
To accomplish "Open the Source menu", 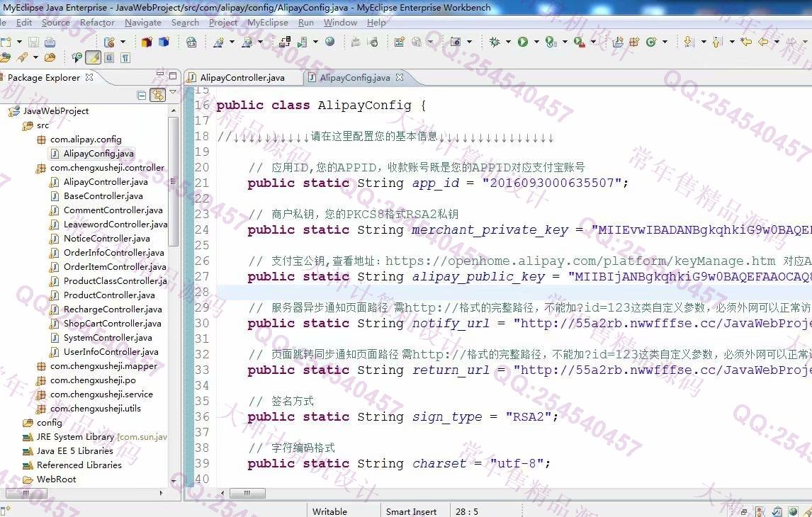I will pos(56,23).
